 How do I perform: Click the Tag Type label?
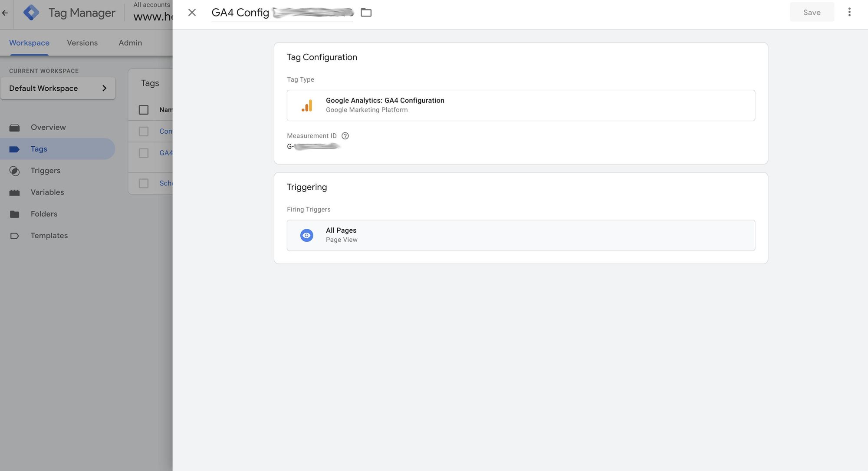coord(300,80)
